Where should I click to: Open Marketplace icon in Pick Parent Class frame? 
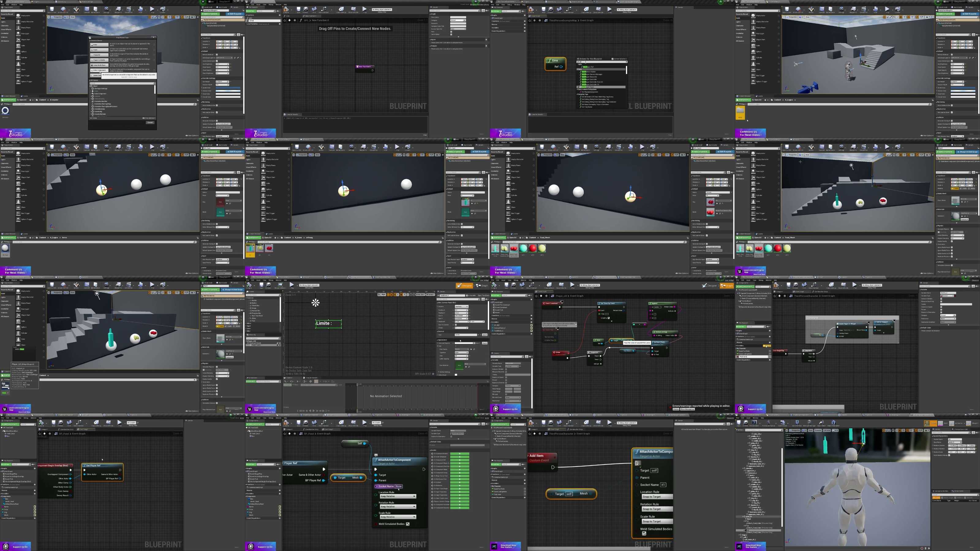point(95,9)
